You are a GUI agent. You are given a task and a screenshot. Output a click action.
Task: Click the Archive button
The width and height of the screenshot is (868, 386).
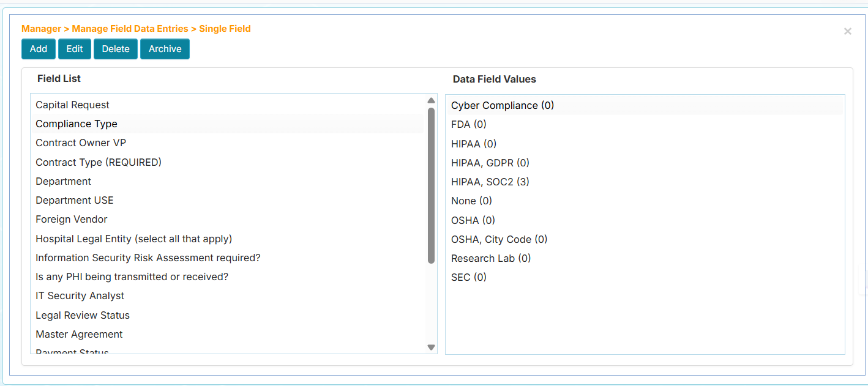pos(164,49)
